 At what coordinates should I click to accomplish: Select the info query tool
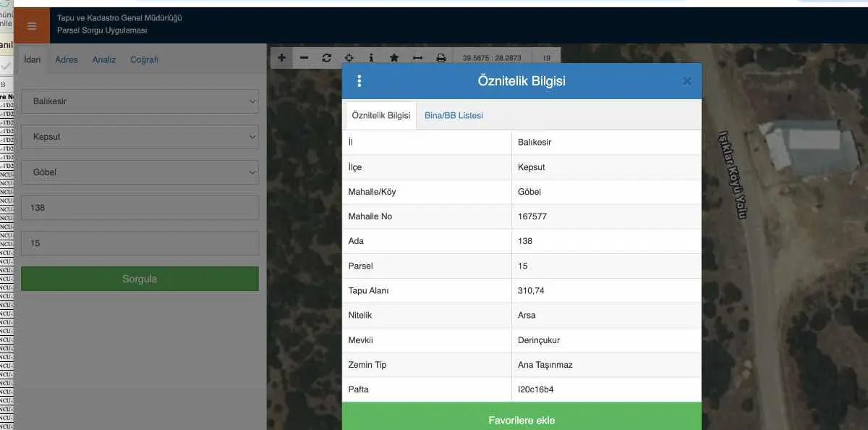[x=371, y=58]
